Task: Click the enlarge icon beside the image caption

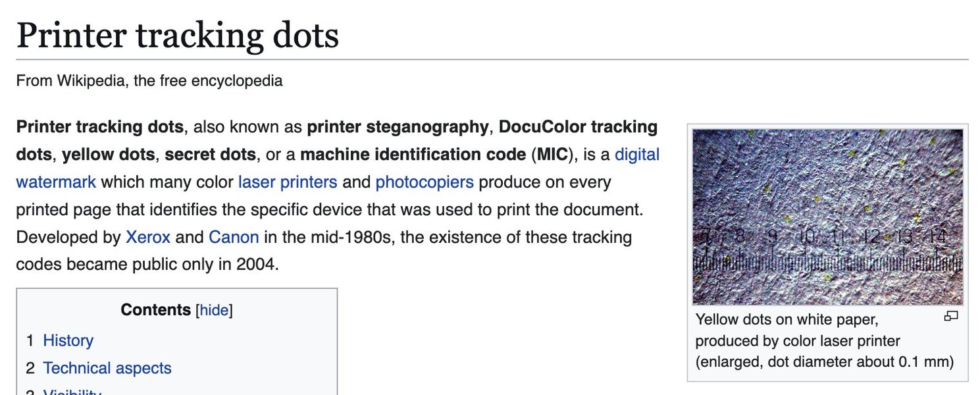Action: tap(950, 317)
